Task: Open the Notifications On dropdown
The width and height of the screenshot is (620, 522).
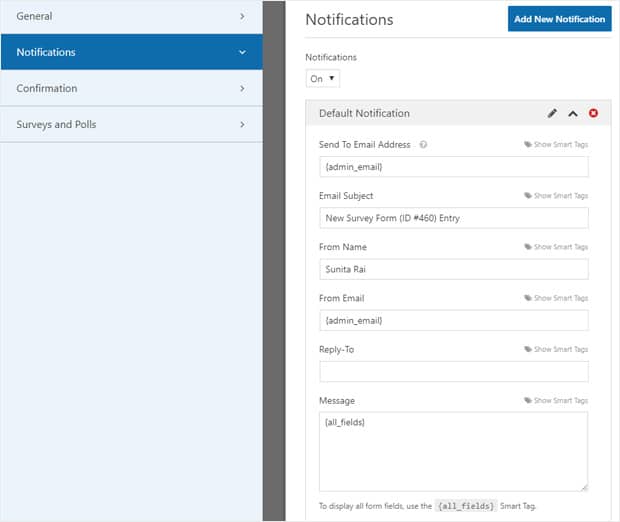Action: click(323, 79)
